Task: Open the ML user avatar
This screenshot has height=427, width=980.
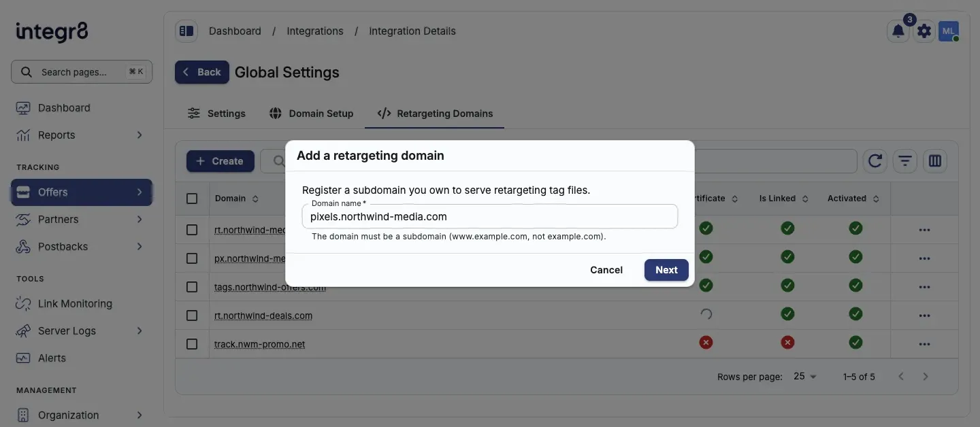Action: (948, 31)
